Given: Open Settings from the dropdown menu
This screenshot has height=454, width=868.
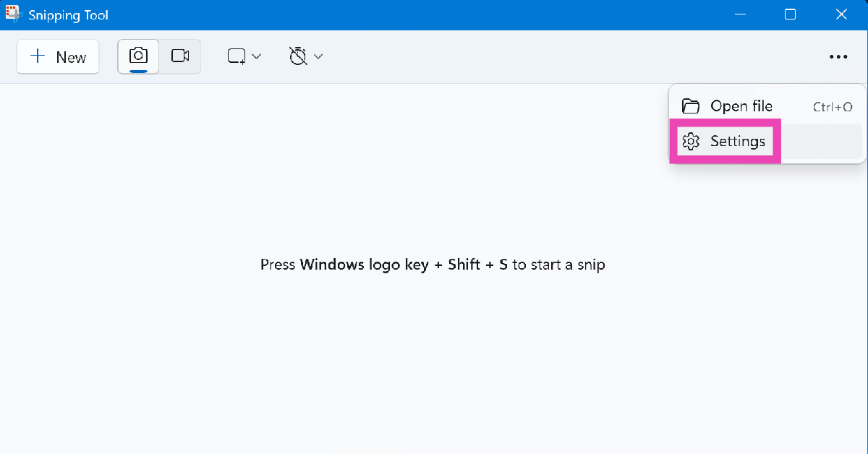Looking at the screenshot, I should tap(737, 141).
